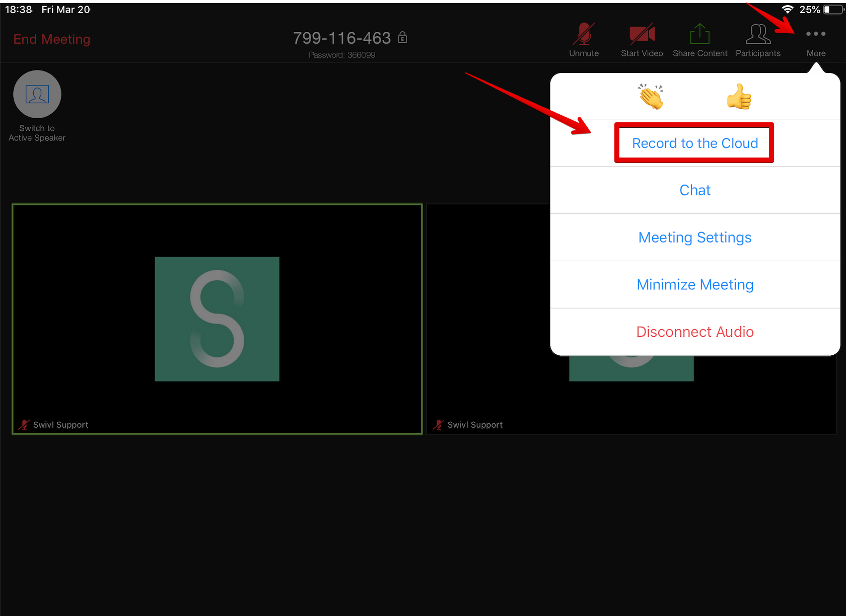This screenshot has height=616, width=846.
Task: Tap the Fri Mar 20 date
Action: 66,10
